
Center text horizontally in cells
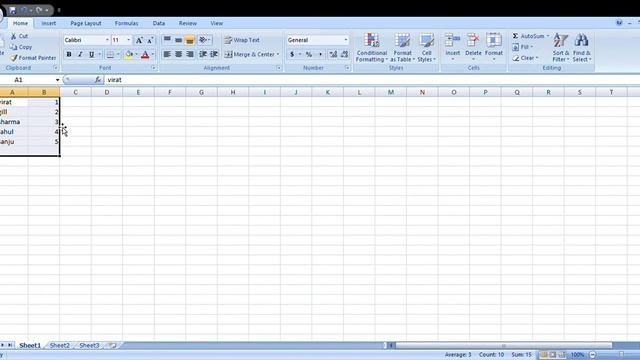pyautogui.click(x=178, y=54)
